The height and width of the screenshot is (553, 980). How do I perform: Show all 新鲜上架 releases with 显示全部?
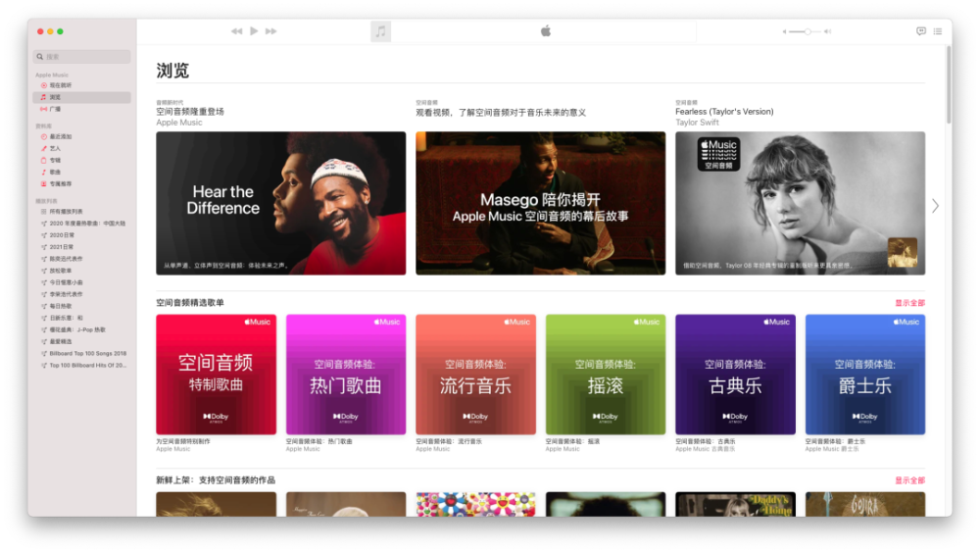(910, 480)
